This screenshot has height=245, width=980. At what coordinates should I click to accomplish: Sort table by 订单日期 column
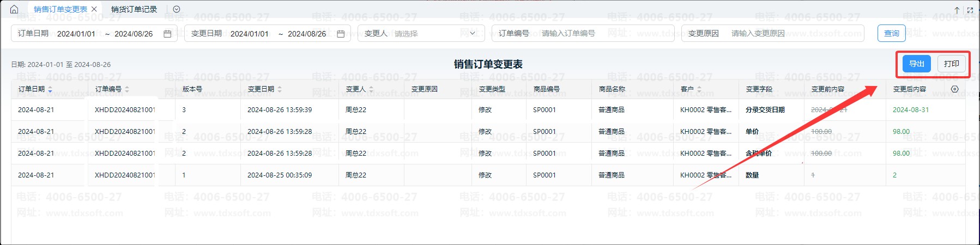click(50, 89)
